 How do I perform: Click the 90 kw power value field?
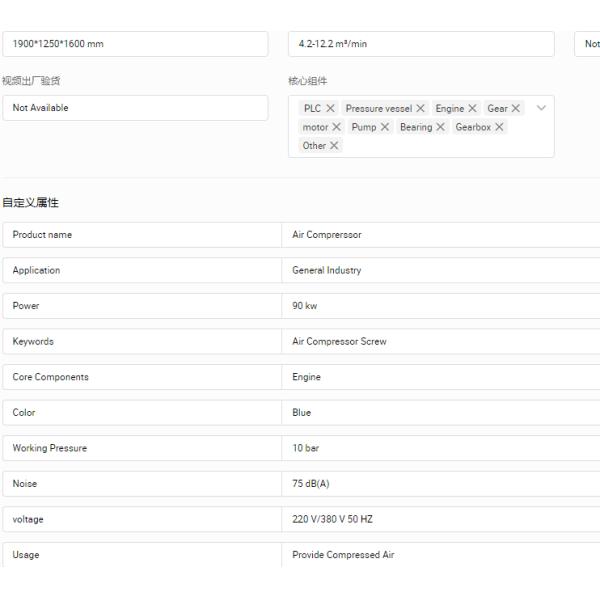440,306
